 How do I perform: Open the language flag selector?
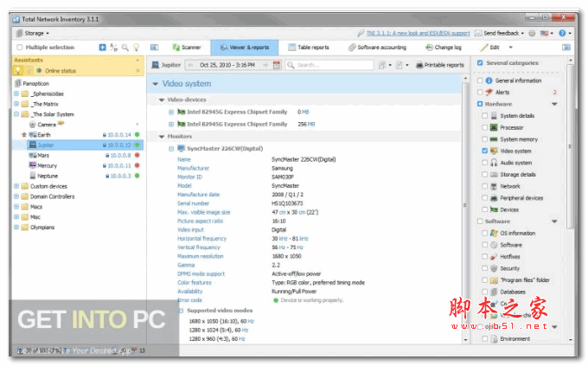pos(546,33)
